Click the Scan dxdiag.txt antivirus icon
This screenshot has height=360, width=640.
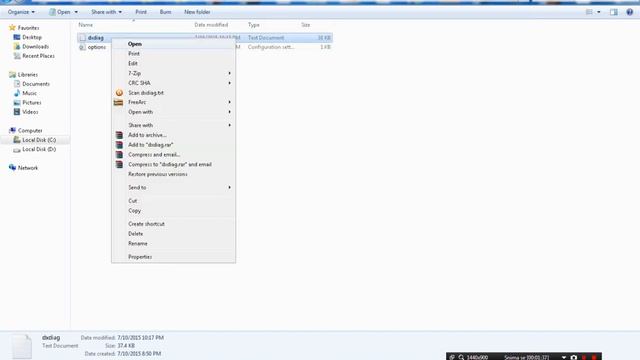click(119, 93)
